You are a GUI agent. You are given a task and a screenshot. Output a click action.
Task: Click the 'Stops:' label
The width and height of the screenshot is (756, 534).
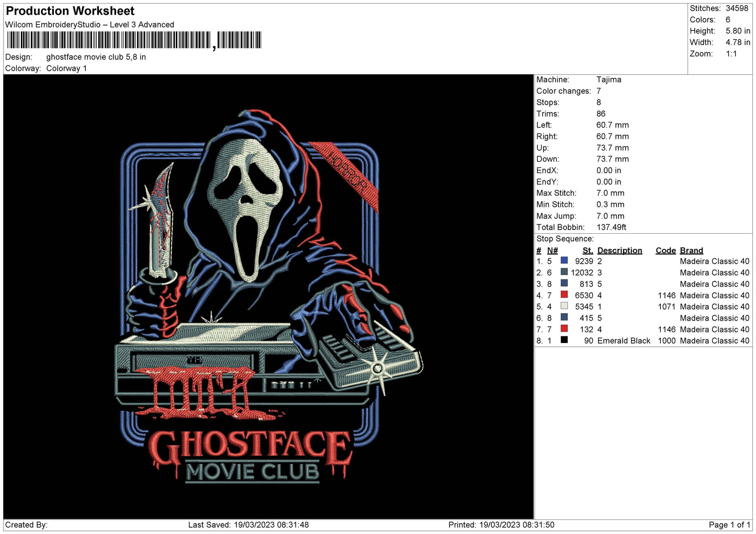click(548, 103)
